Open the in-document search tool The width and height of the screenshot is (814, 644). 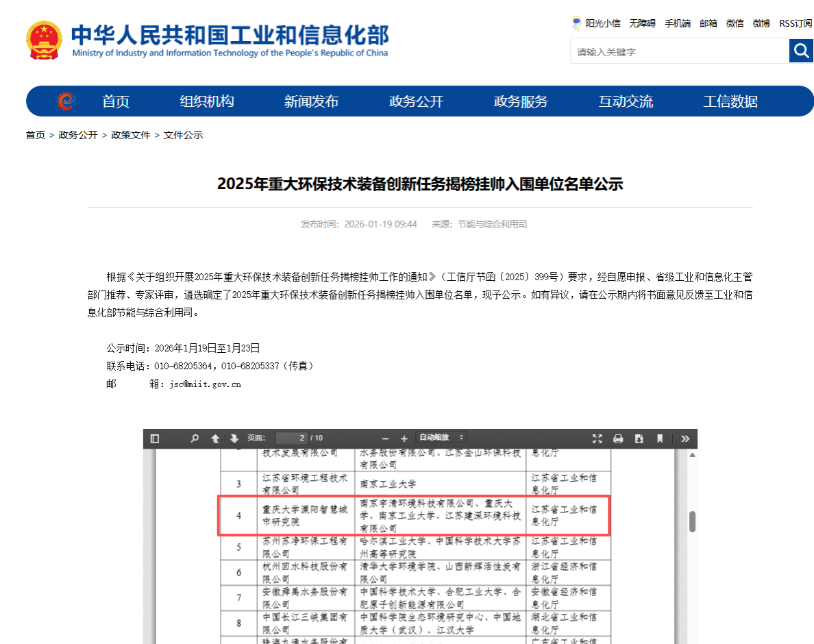tap(195, 438)
